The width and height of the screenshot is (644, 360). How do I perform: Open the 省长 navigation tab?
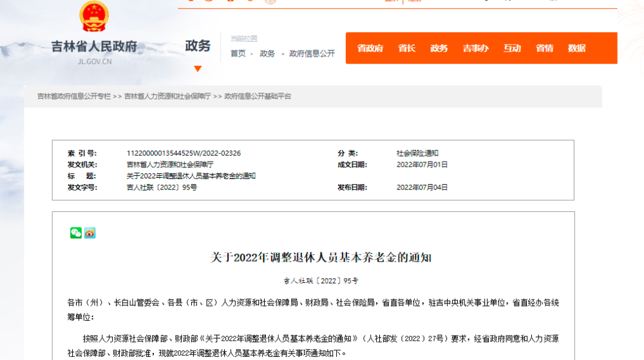click(406, 48)
